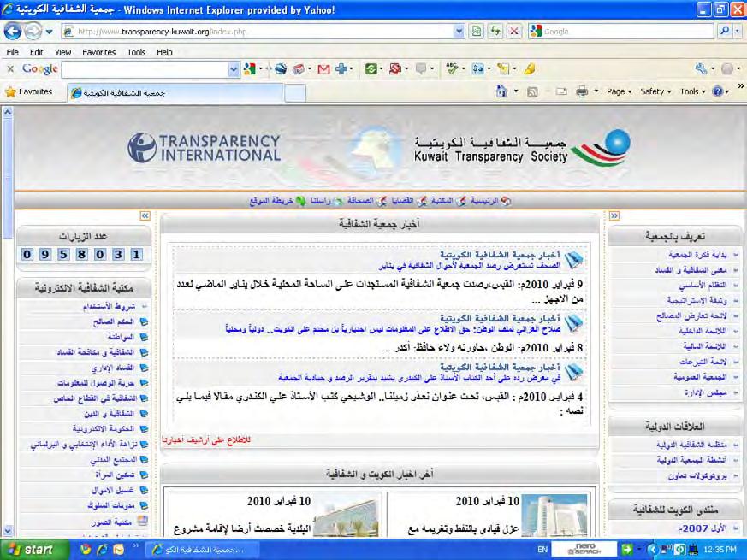Click the address bar URL field
The image size is (747, 560).
258,32
